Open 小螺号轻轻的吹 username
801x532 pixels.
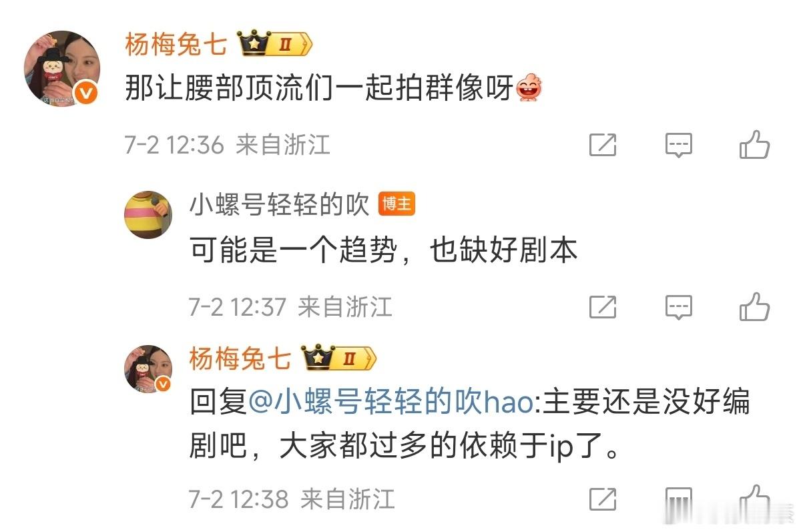[279, 206]
